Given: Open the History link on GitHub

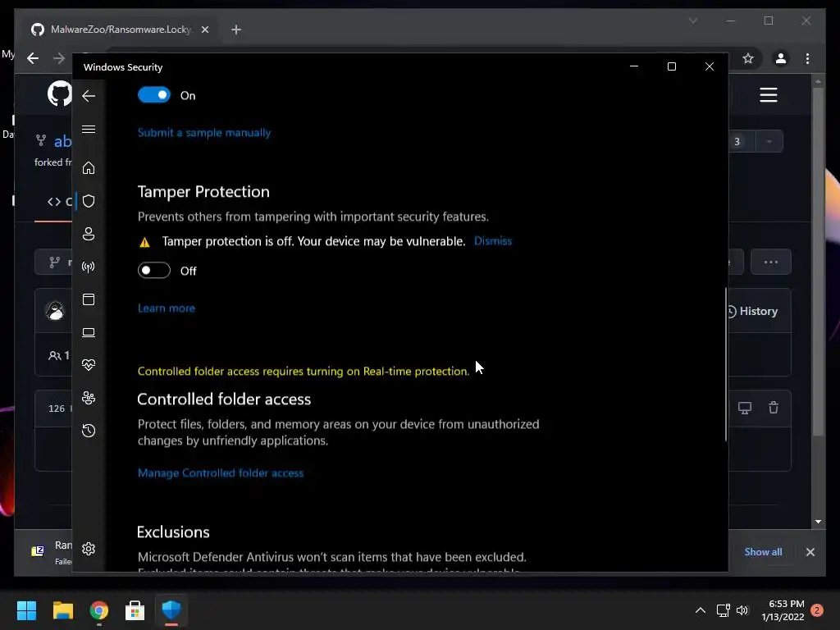Looking at the screenshot, I should [752, 311].
